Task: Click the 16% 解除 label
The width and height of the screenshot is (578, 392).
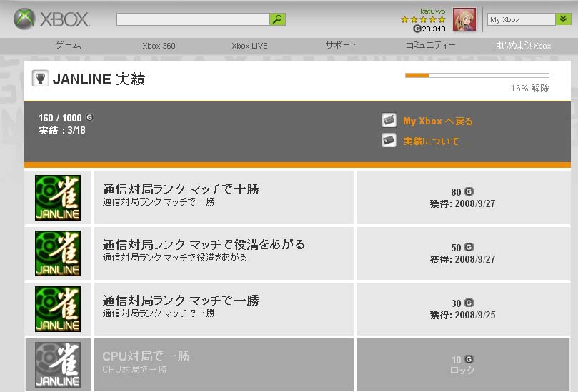Action: tap(529, 88)
